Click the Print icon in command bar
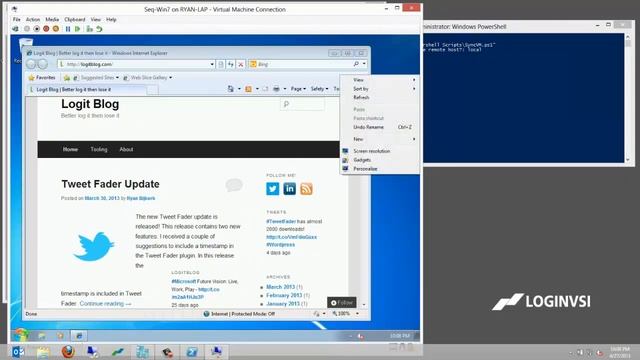 (x=276, y=89)
